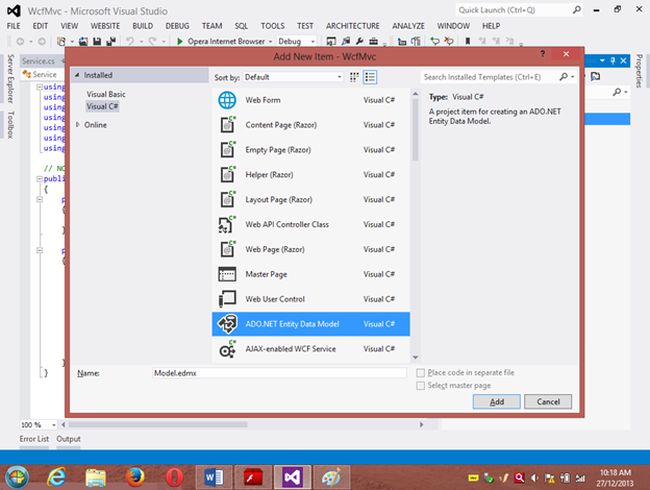The width and height of the screenshot is (650, 490).
Task: Open Opera from the taskbar
Action: coord(175,477)
